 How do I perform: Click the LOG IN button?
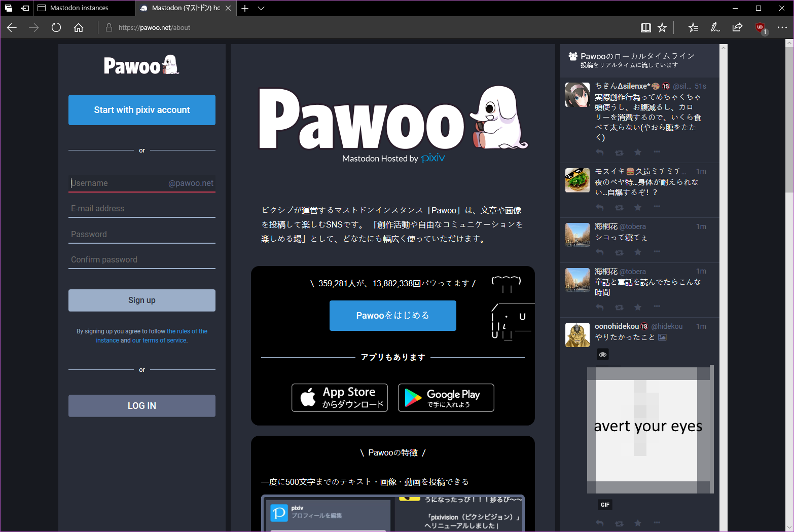point(142,406)
